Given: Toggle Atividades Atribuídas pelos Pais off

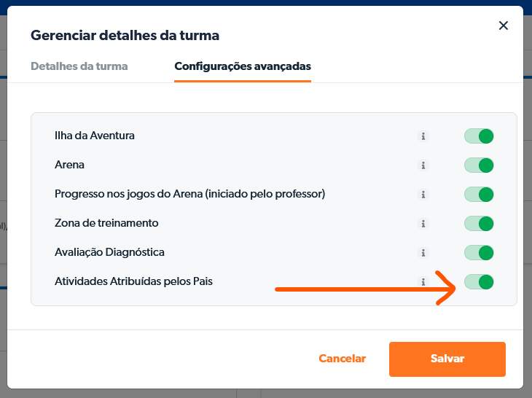Looking at the screenshot, I should 479,282.
